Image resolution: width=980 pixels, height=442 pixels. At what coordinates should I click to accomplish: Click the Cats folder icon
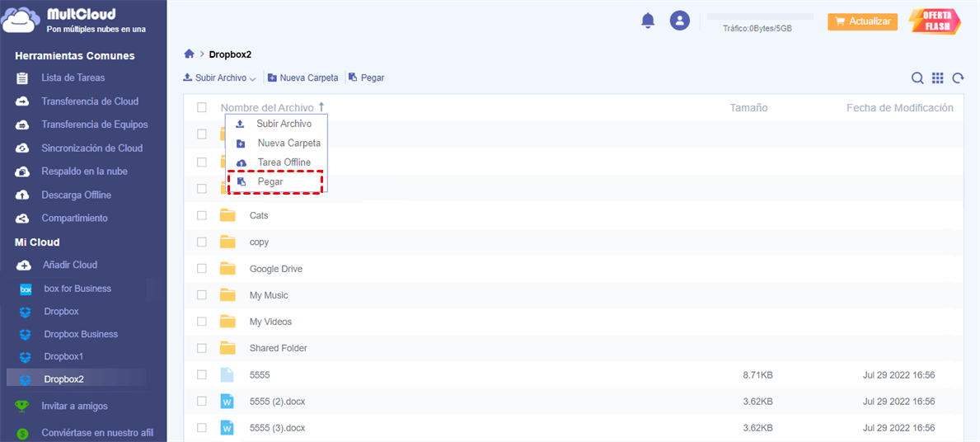(227, 215)
